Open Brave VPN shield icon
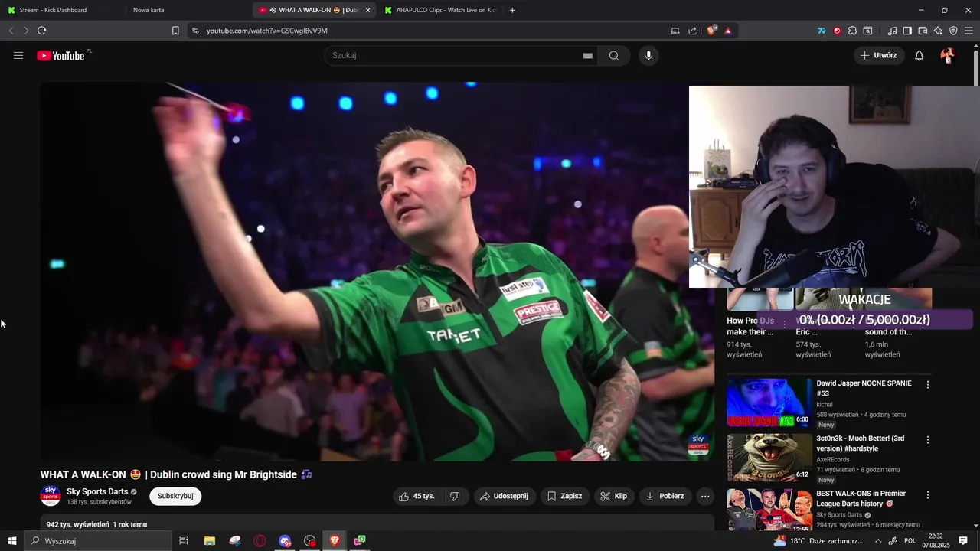The width and height of the screenshot is (980, 551). 953,31
